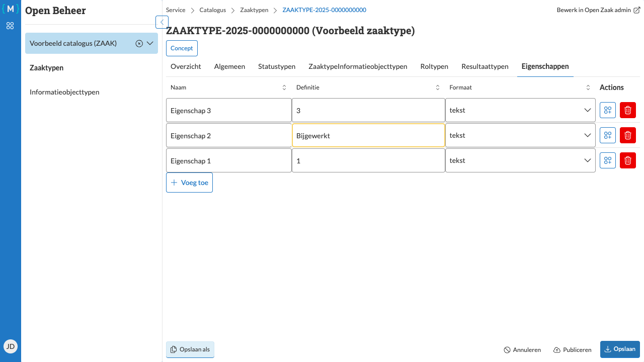The image size is (644, 362).
Task: Click the duplicate icon for Eigenschap 1
Action: coord(608,160)
